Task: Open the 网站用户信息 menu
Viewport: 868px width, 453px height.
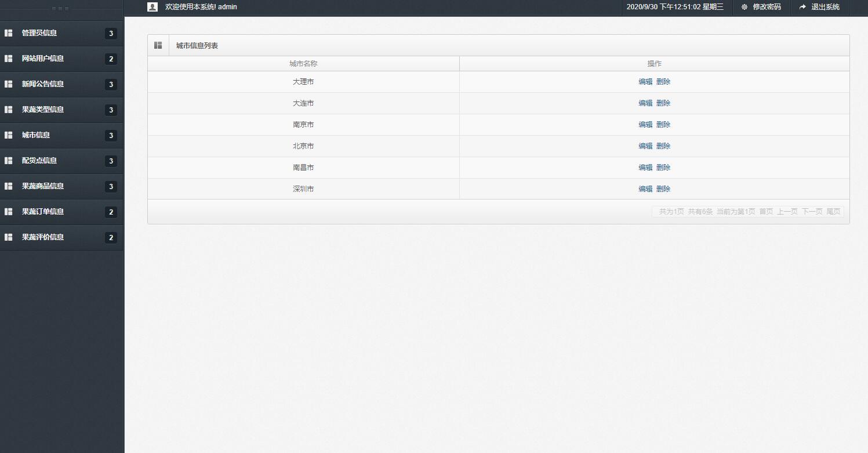Action: (61, 59)
